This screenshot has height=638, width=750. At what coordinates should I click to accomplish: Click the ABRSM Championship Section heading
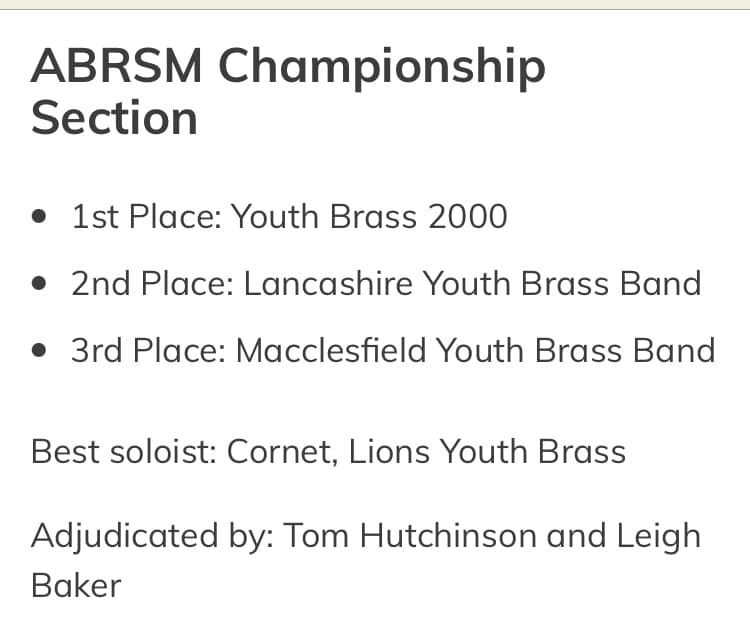pyautogui.click(x=288, y=92)
